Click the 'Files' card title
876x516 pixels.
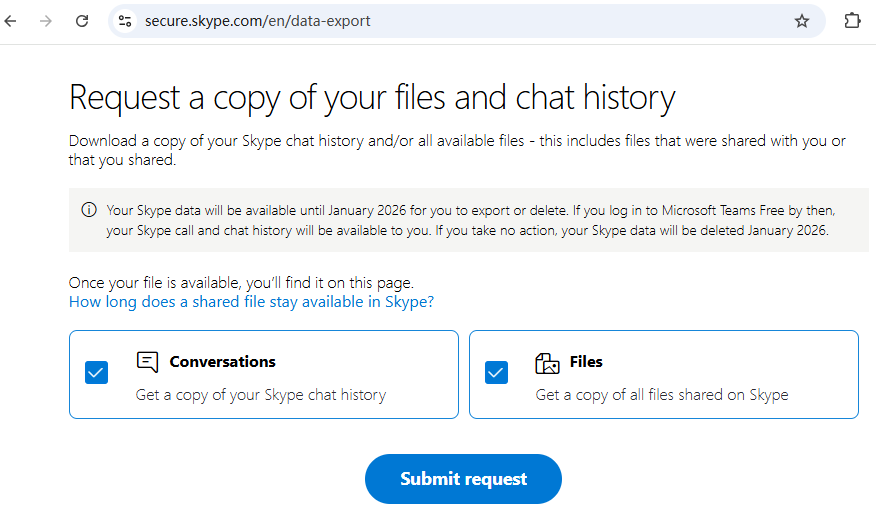(x=586, y=362)
